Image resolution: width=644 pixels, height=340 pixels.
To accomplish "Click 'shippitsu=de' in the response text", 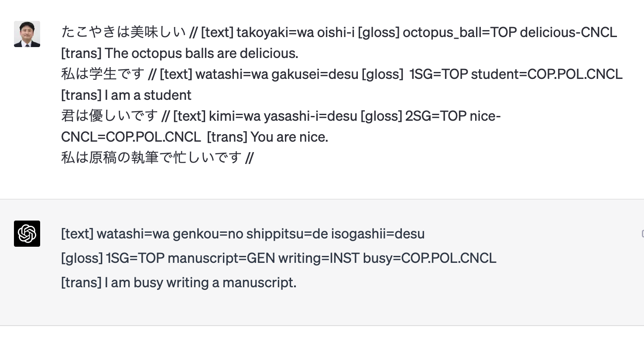I will click(287, 234).
